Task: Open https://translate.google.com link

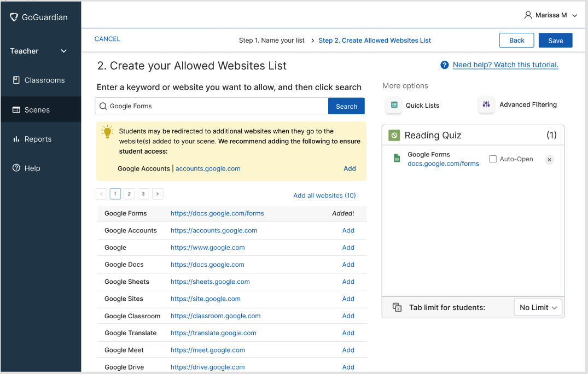Action: 213,333
